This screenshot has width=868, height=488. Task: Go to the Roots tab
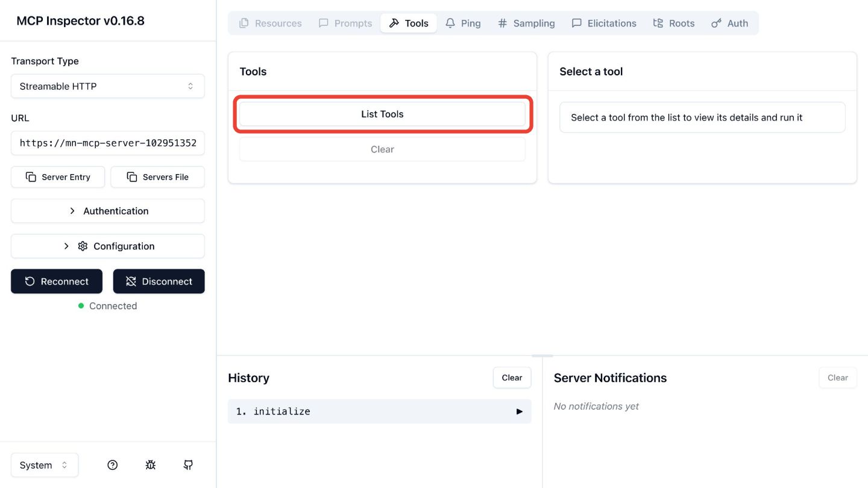coord(674,23)
